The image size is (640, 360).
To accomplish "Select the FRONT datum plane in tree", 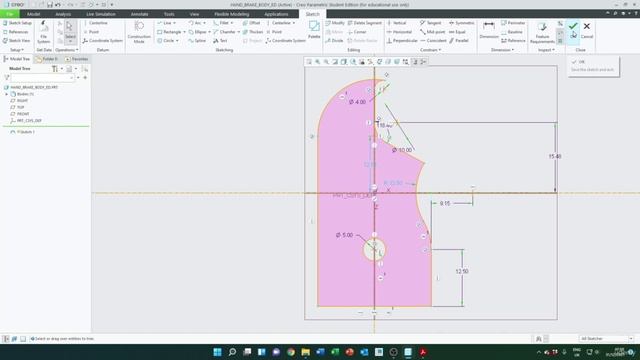I will [x=20, y=114].
